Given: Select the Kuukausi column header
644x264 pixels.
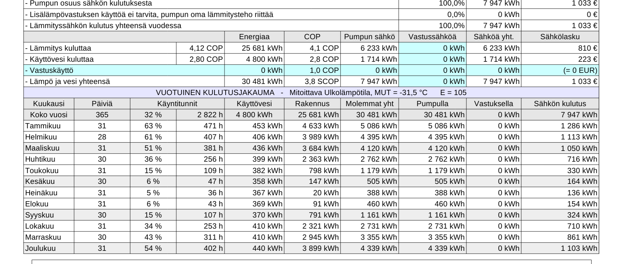Looking at the screenshot, I should (49, 104).
